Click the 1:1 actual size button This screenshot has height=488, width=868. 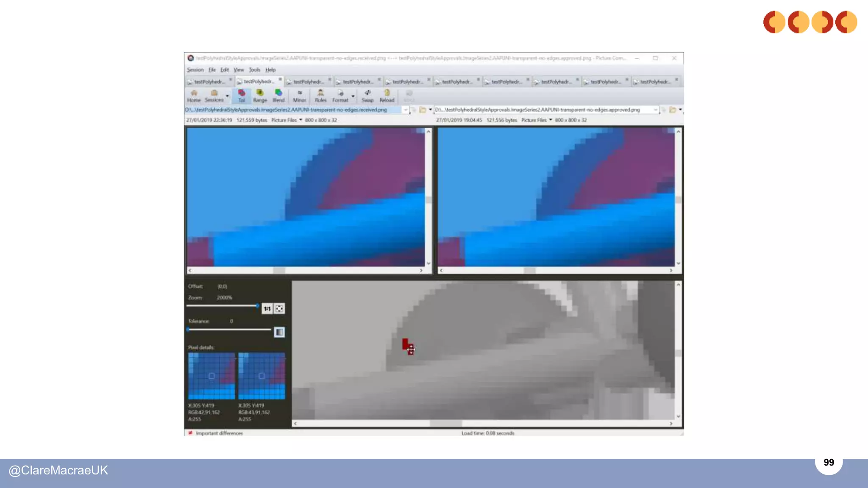[267, 309]
